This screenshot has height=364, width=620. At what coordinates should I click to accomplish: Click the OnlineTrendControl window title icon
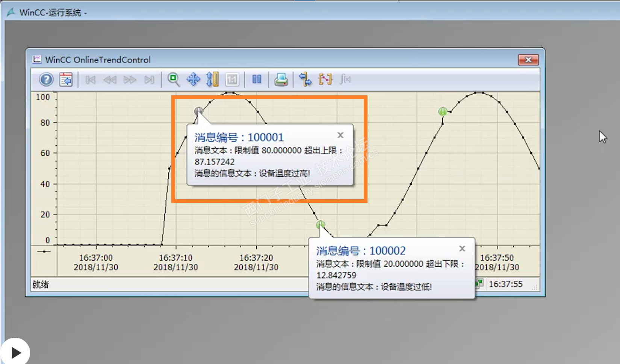tap(37, 59)
